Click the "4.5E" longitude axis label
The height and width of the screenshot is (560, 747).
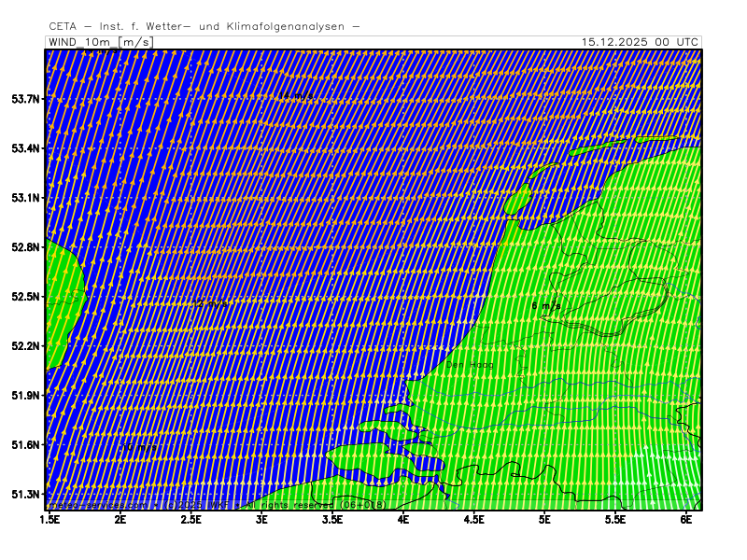coord(474,518)
